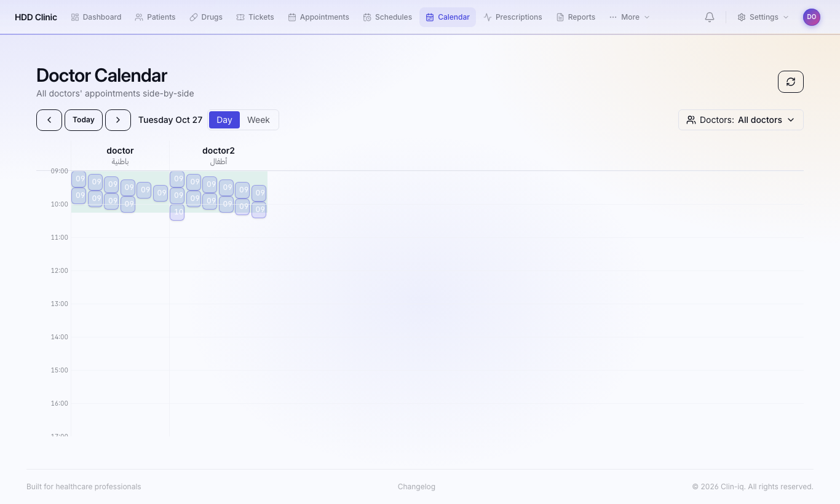This screenshot has height=504, width=840.
Task: Click the "11:00" time label
Action: click(59, 237)
